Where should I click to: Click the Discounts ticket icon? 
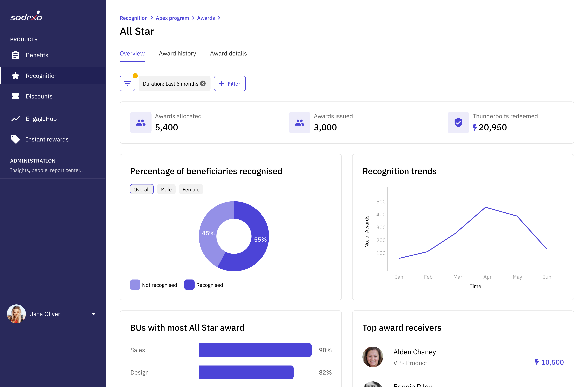click(x=15, y=96)
